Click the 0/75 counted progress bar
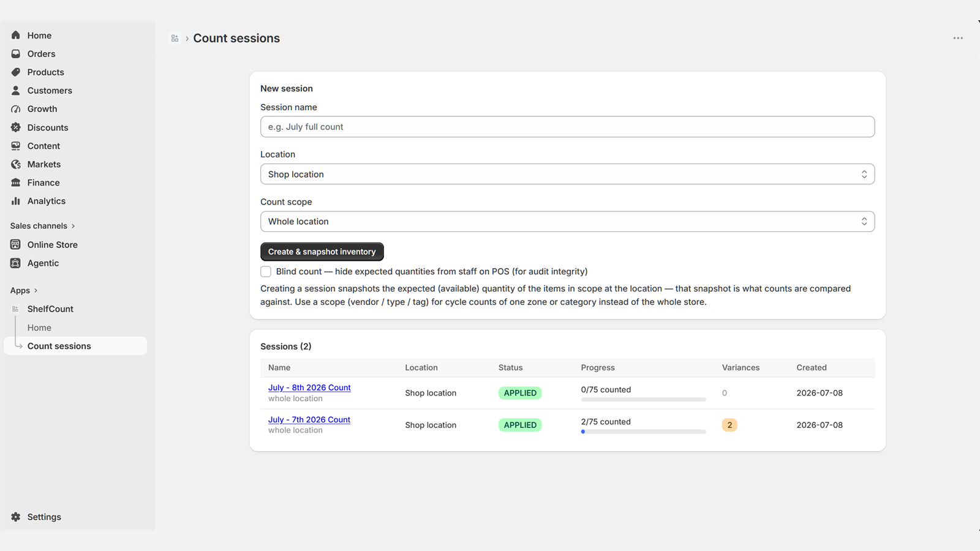Image resolution: width=980 pixels, height=551 pixels. (x=643, y=400)
